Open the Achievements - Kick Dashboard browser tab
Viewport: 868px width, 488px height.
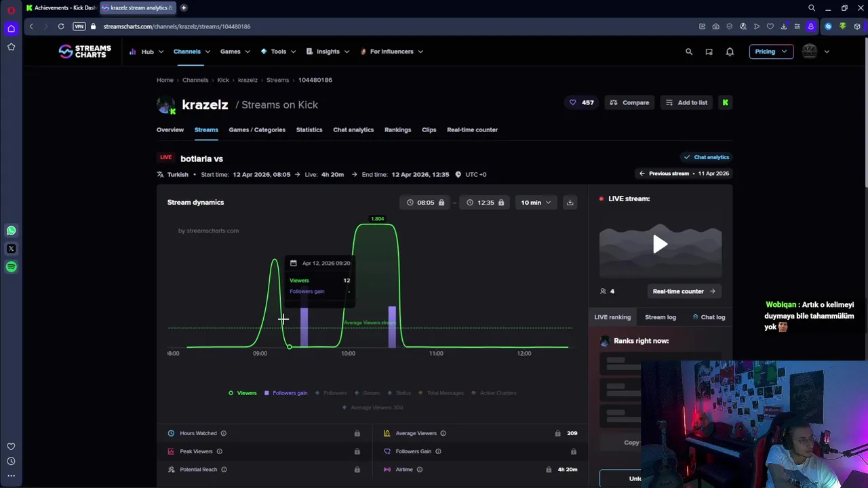(x=62, y=8)
